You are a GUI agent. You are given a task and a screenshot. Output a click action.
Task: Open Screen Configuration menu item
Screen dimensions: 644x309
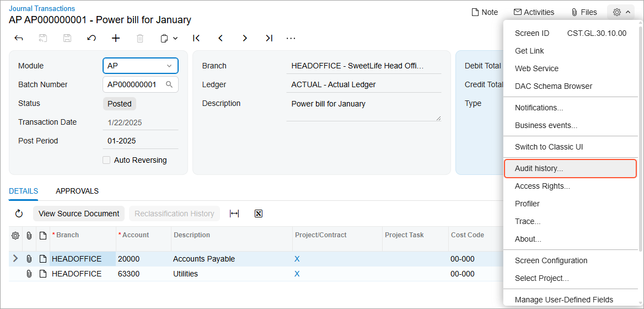click(x=571, y=260)
